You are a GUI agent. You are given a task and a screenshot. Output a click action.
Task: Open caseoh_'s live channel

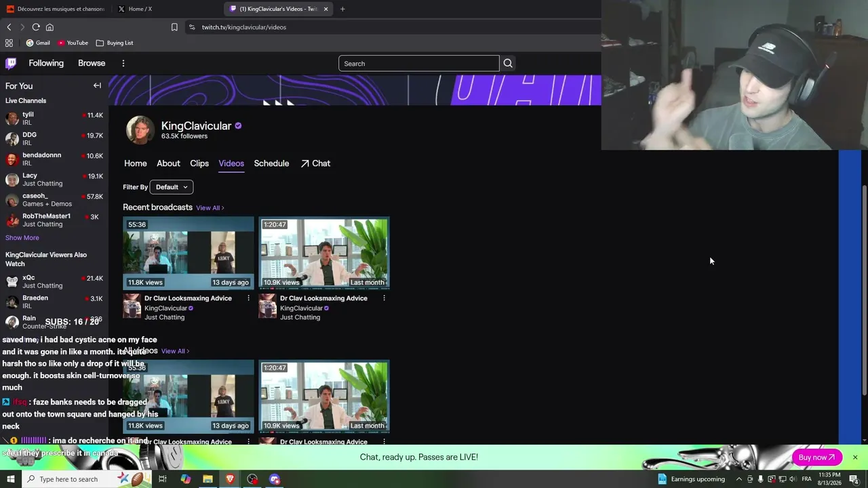point(54,200)
